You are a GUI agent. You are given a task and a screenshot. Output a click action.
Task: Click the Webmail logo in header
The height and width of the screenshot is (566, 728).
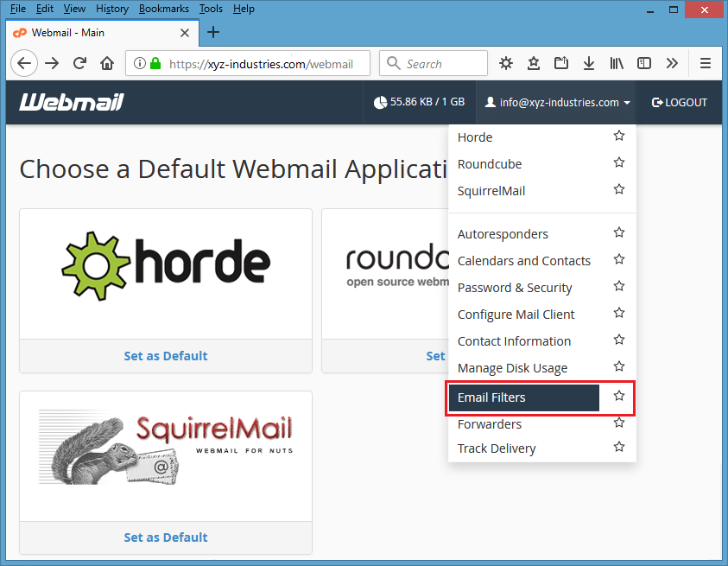(x=72, y=102)
